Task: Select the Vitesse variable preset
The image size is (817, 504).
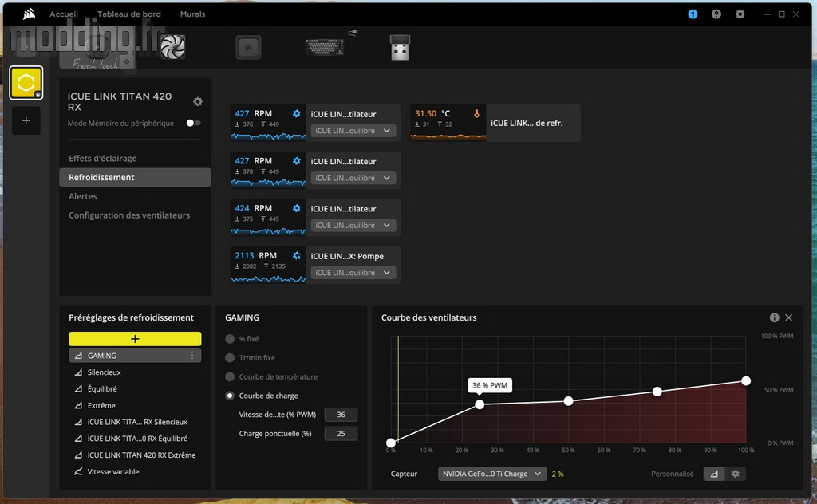Action: click(135, 472)
